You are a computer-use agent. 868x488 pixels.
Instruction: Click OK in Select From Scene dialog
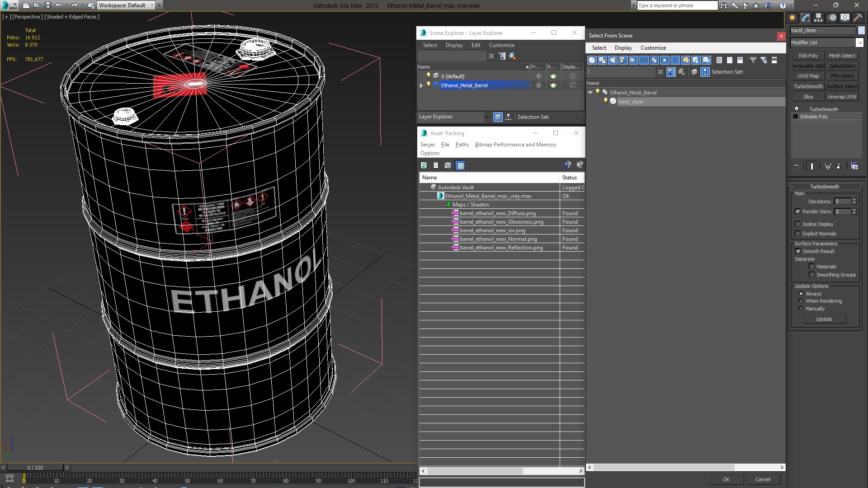[726, 479]
